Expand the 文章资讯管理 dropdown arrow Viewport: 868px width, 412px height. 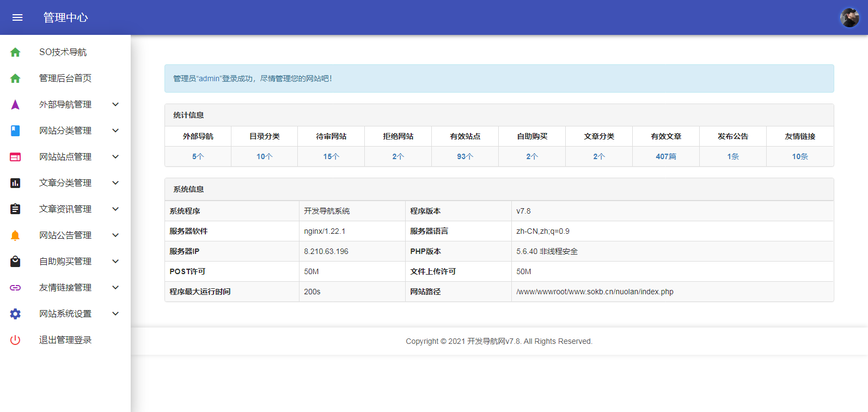coord(115,209)
